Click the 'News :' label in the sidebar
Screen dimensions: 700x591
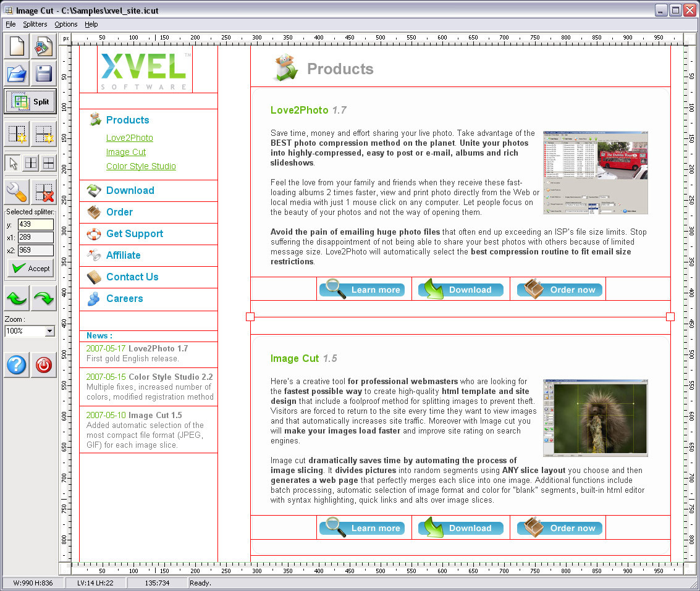pyautogui.click(x=99, y=336)
